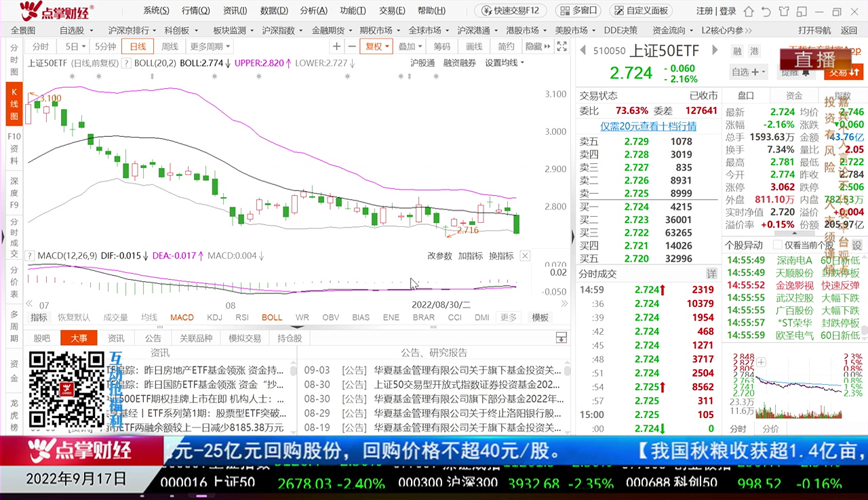Toggle the 成交量 volume indicator

pos(115,317)
